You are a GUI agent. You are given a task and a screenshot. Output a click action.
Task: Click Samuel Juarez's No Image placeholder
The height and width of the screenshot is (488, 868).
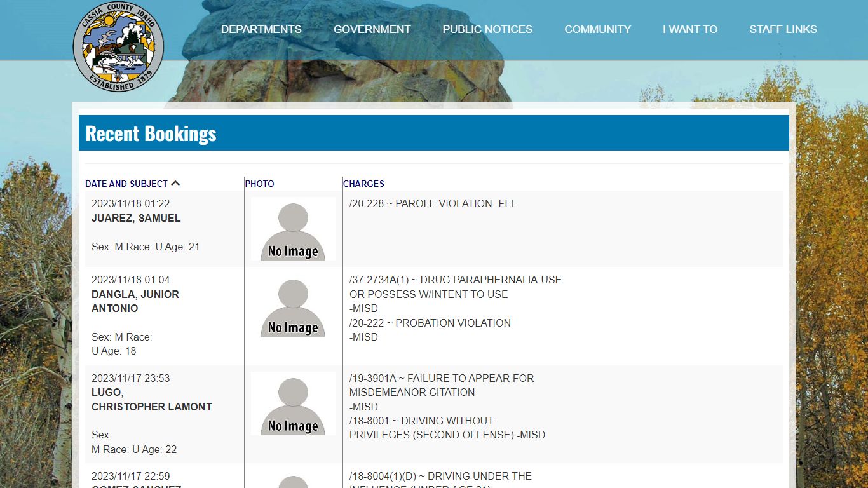point(293,229)
